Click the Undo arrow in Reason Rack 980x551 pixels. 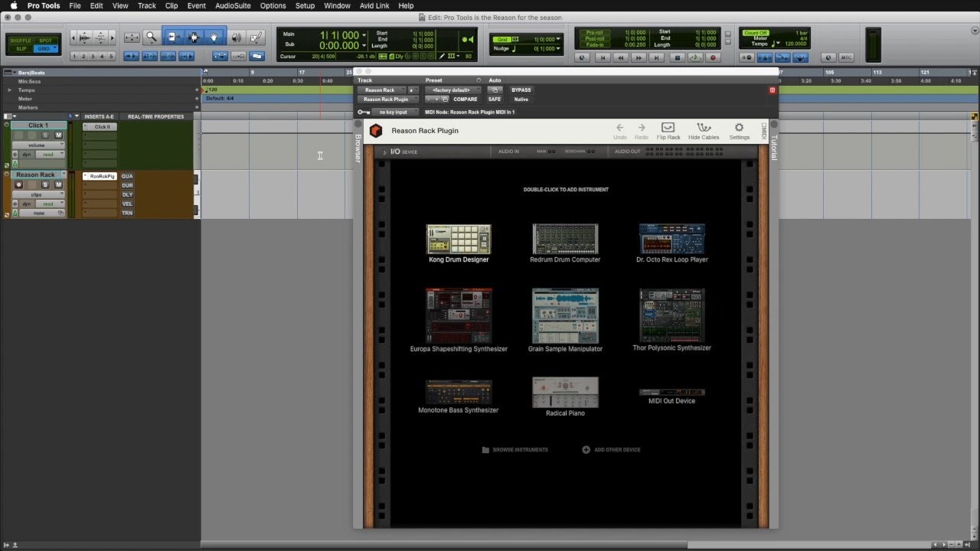coord(619,128)
